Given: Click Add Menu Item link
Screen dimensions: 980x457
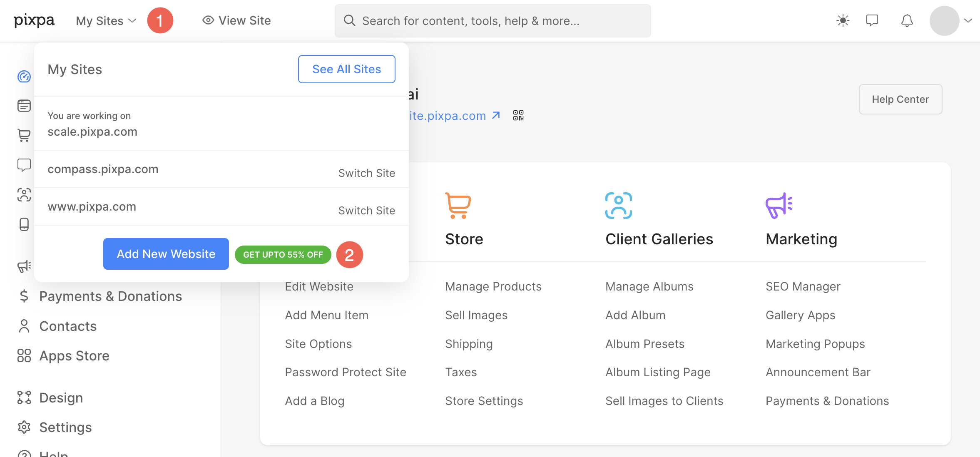Looking at the screenshot, I should click(x=327, y=315).
